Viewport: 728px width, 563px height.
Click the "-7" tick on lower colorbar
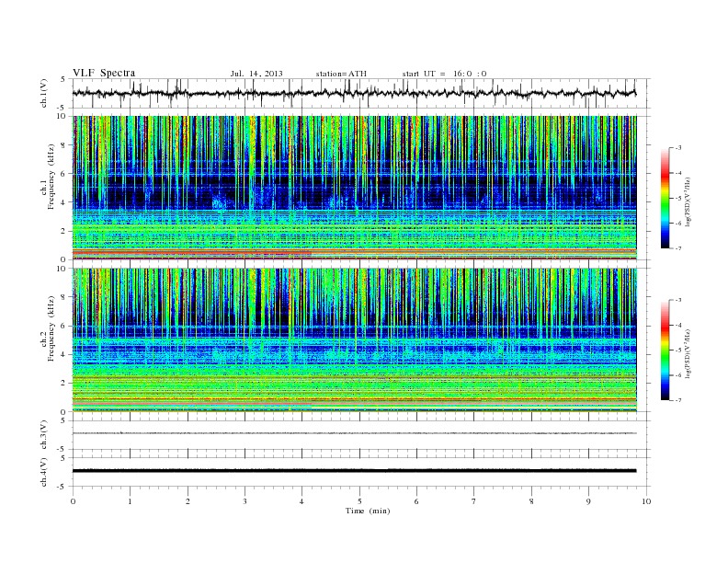pos(677,400)
